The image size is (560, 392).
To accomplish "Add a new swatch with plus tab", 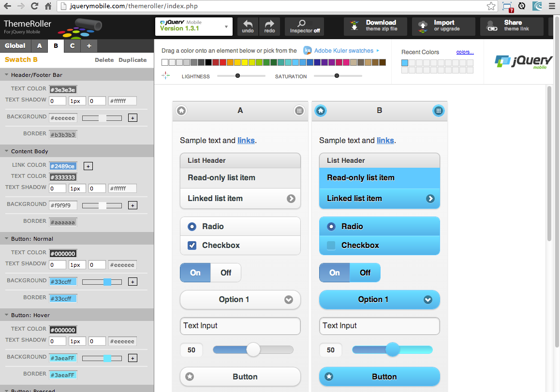I will (89, 46).
